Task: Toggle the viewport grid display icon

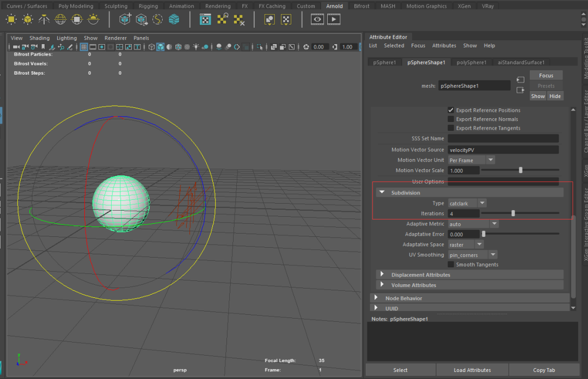Action: coord(84,47)
